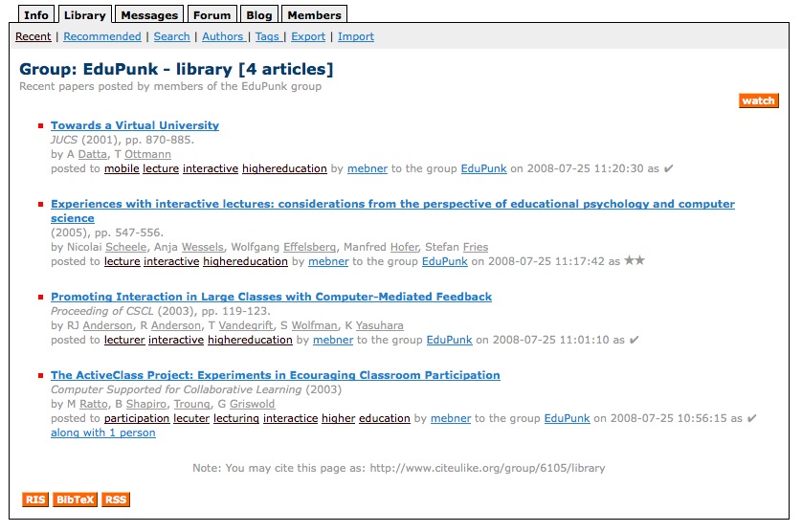Open the Authors submenu link
802x532 pixels.
pyautogui.click(x=223, y=36)
